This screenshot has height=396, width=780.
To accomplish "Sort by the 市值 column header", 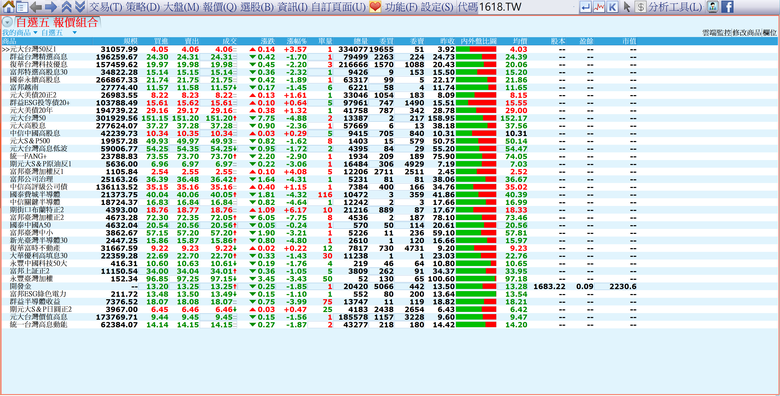I will coord(629,41).
